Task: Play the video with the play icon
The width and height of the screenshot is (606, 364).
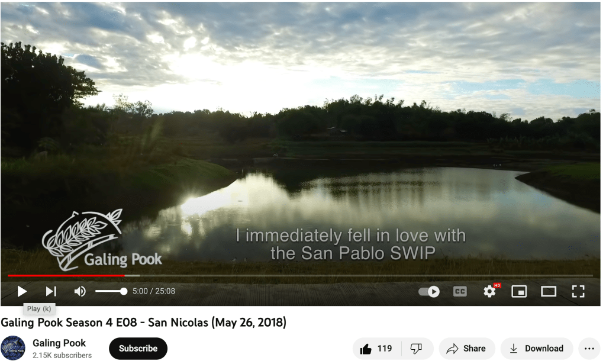Action: (x=22, y=291)
